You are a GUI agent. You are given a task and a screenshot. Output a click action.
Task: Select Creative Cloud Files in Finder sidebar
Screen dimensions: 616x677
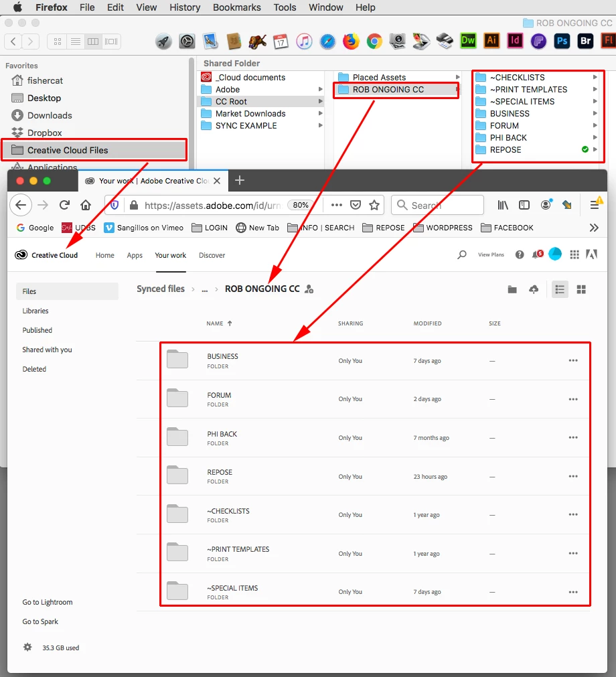pos(94,150)
